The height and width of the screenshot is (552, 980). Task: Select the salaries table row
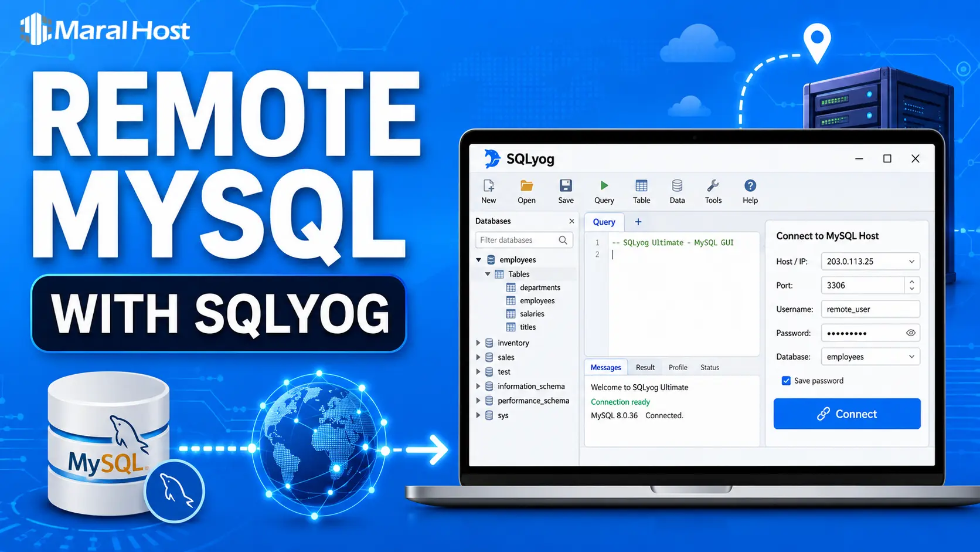click(526, 314)
